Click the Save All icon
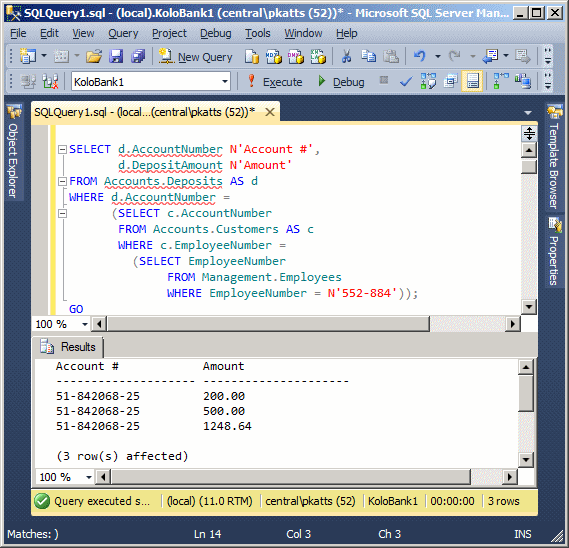This screenshot has height=548, width=569. 138,57
